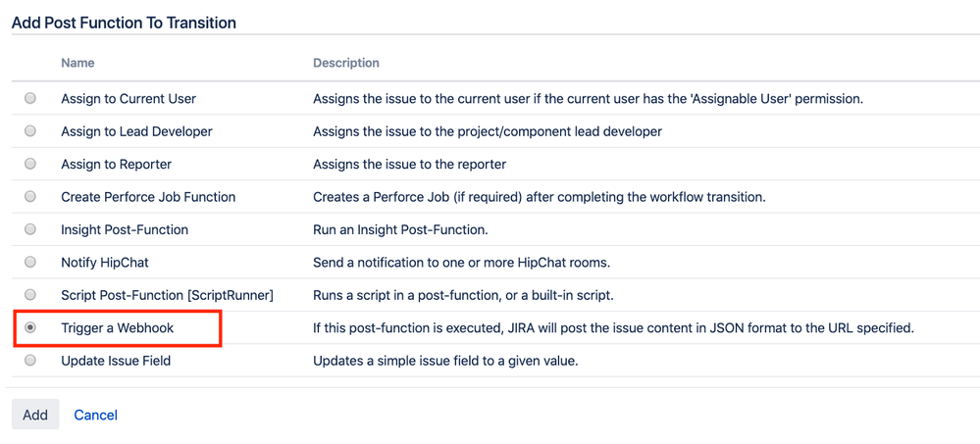The height and width of the screenshot is (444, 980).
Task: Click the Assign to Reporter label text
Action: click(117, 165)
